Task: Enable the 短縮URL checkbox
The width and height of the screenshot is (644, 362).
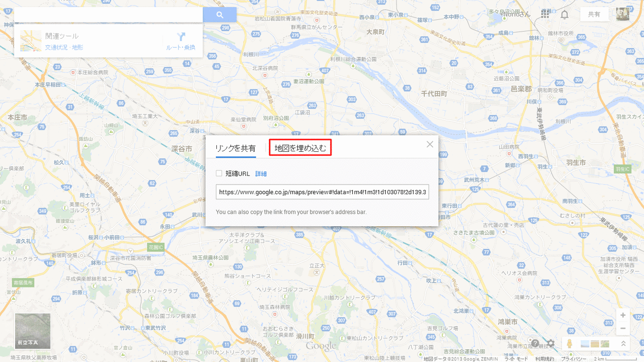Action: (x=219, y=173)
